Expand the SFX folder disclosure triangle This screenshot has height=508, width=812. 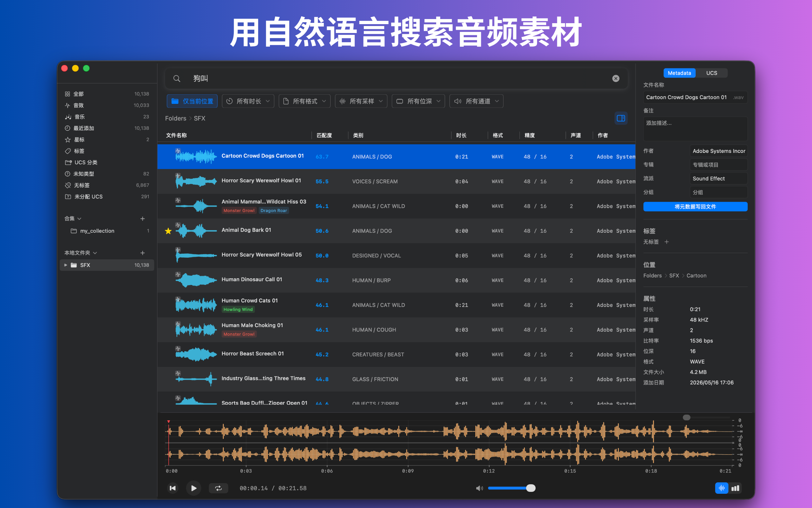(66, 265)
